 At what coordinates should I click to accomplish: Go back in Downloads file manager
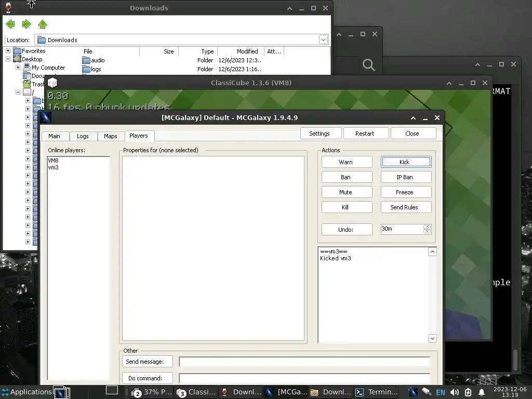click(10, 24)
